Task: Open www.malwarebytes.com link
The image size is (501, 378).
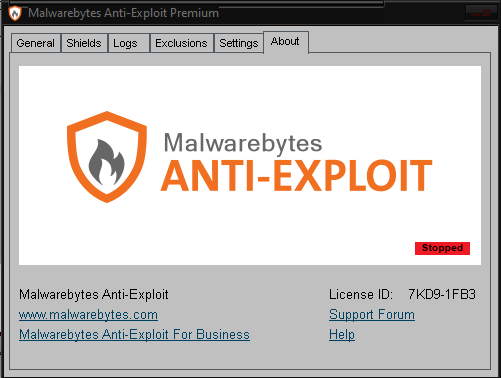Action: click(88, 315)
